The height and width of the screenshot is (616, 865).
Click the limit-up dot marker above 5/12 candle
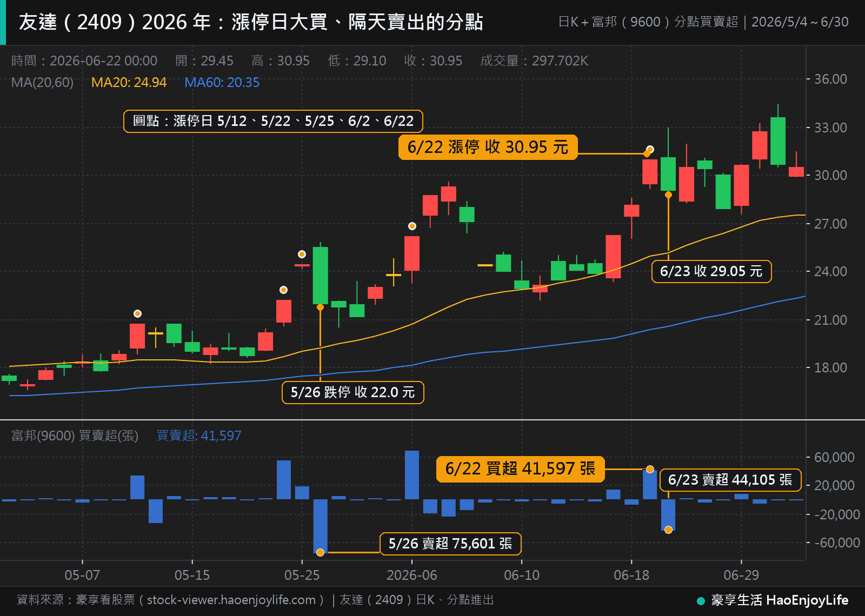click(x=137, y=313)
